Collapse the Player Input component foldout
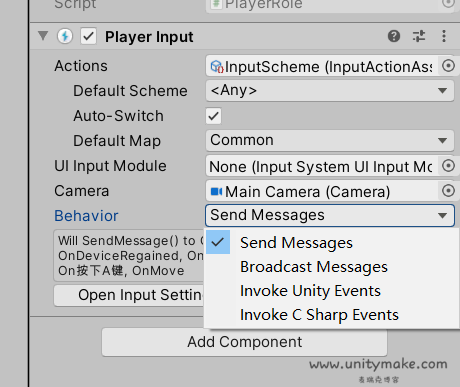This screenshot has height=387, width=460. pos(43,35)
